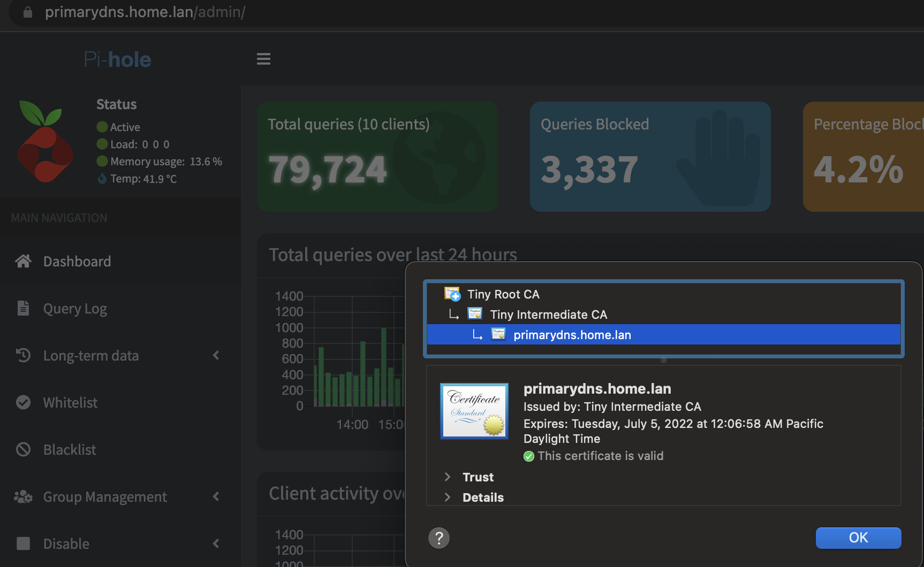The image size is (924, 567).
Task: Click the Query Log document icon
Action: pyautogui.click(x=23, y=308)
